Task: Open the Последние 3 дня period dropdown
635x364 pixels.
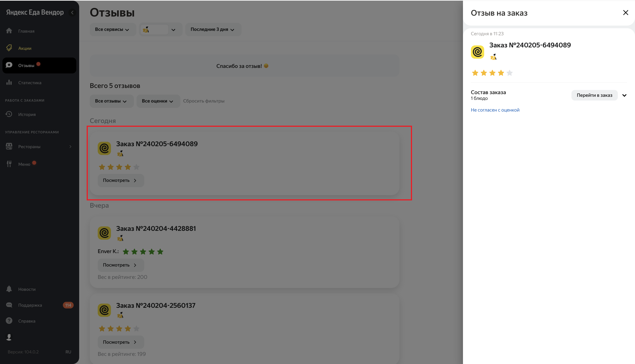Action: tap(213, 29)
